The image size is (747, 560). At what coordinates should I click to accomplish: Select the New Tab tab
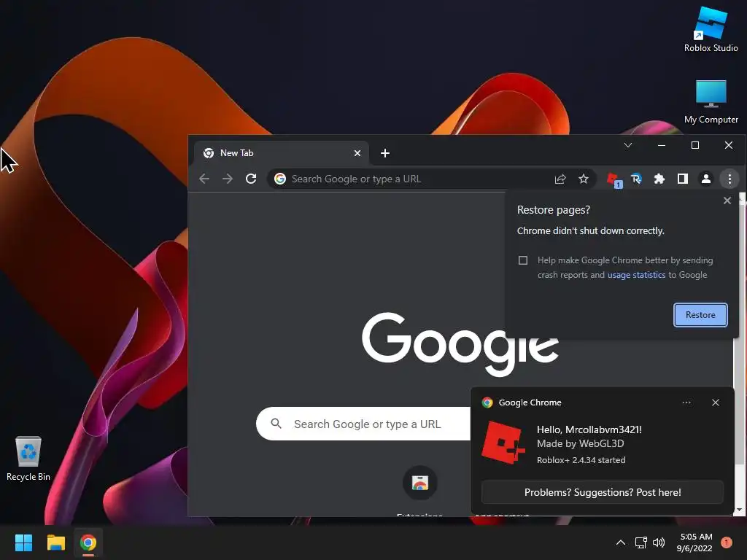281,153
